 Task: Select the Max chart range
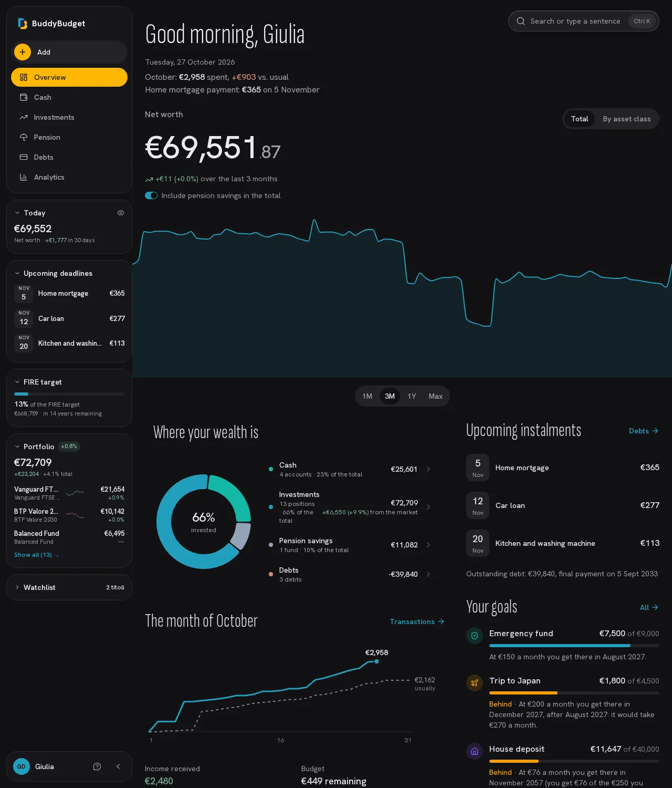pyautogui.click(x=436, y=396)
